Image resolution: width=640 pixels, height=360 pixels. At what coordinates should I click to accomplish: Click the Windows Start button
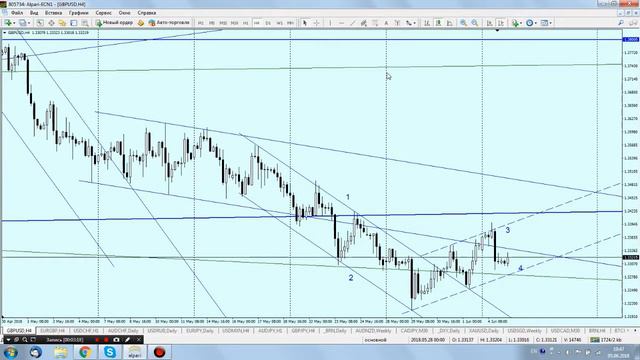tap(11, 352)
